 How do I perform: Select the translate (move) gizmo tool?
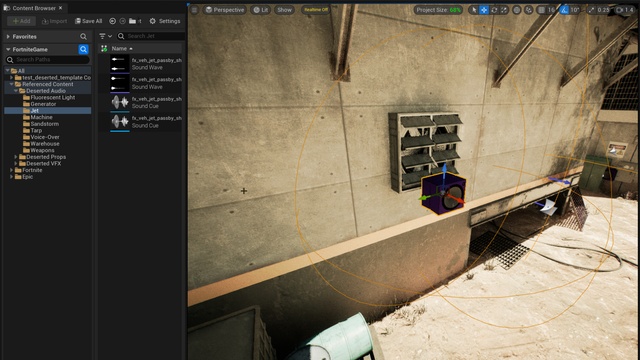[484, 10]
